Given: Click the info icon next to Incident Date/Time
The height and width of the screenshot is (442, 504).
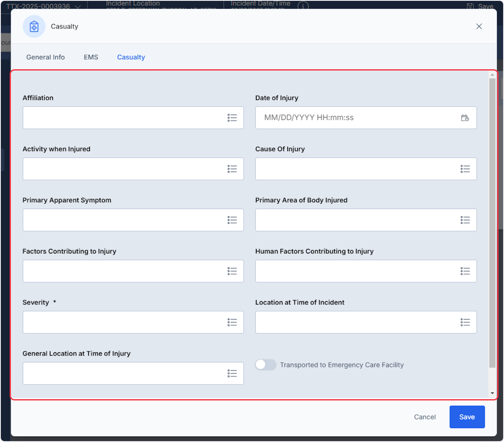Looking at the screenshot, I should pos(303,5).
